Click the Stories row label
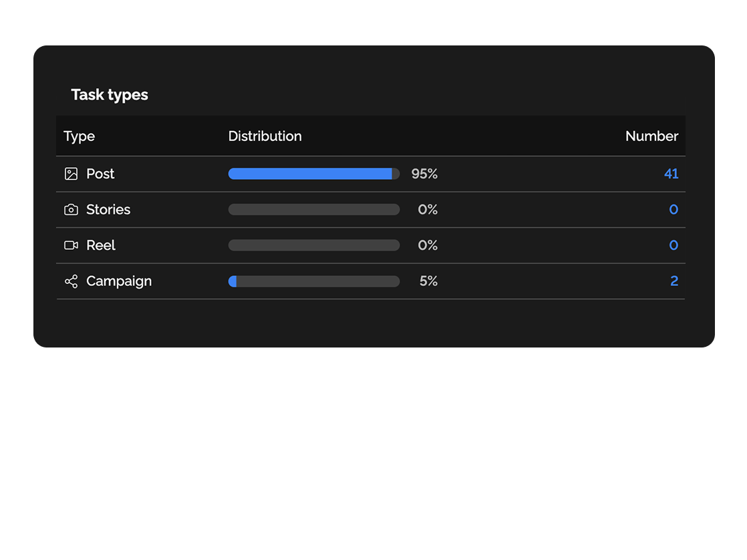 pos(108,209)
